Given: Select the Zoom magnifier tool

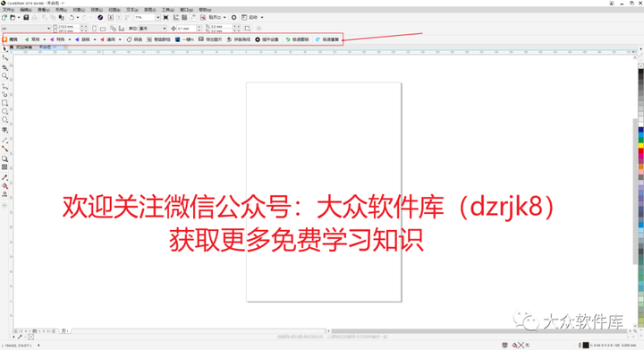Looking at the screenshot, I should (5, 76).
